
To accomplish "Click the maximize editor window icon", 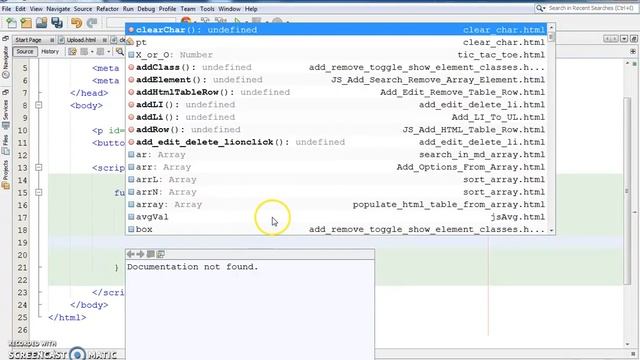I will click(633, 39).
